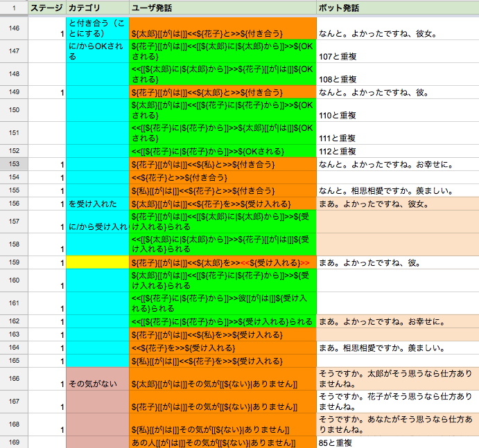The image size is (479, 448).
Task: Select row header 169
Action: tap(14, 442)
